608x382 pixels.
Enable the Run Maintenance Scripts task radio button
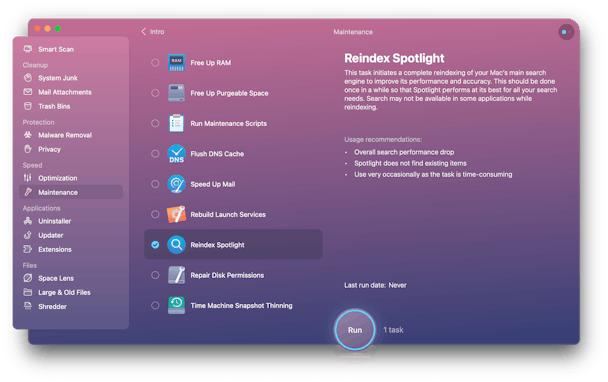pyautogui.click(x=155, y=123)
